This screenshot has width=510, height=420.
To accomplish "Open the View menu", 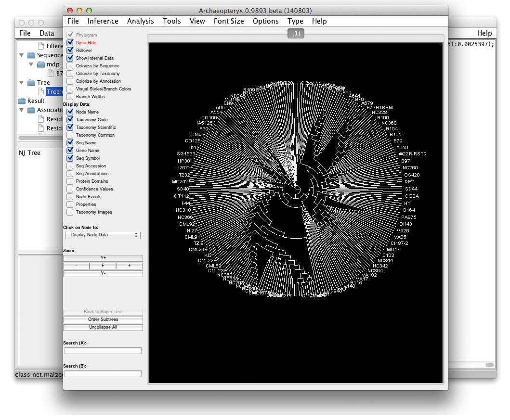I will pos(197,21).
